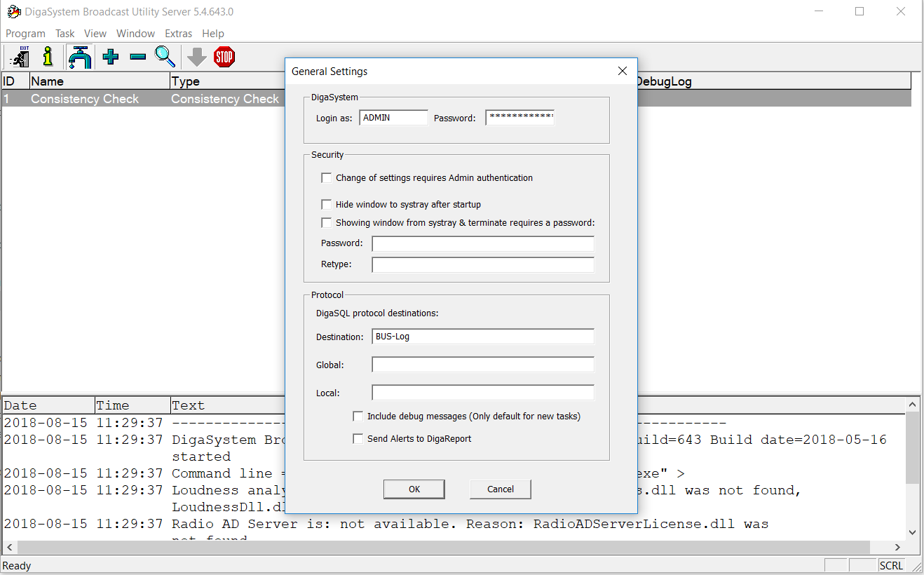Screen dimensions: 924x575
Task: Click the Destination field containing BUS-Log
Action: [482, 337]
